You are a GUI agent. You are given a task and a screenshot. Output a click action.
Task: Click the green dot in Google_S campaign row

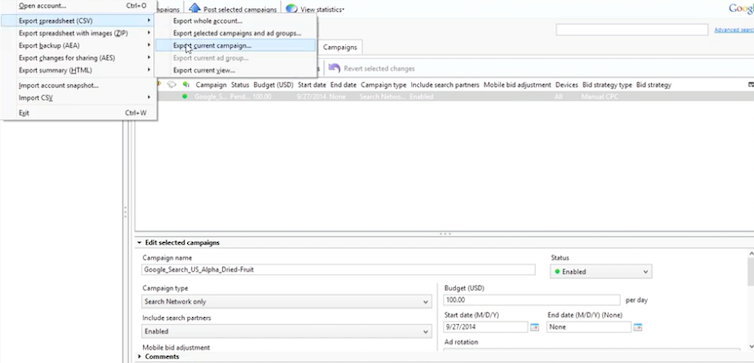pos(185,97)
